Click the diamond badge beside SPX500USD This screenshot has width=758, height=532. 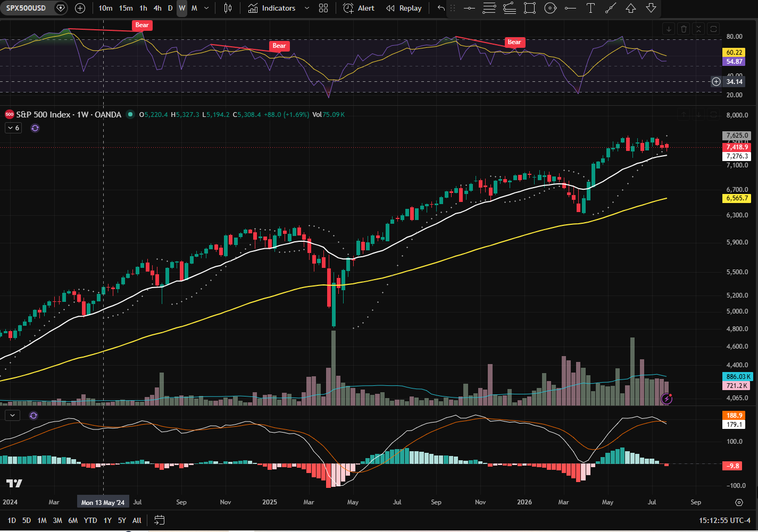tap(61, 8)
